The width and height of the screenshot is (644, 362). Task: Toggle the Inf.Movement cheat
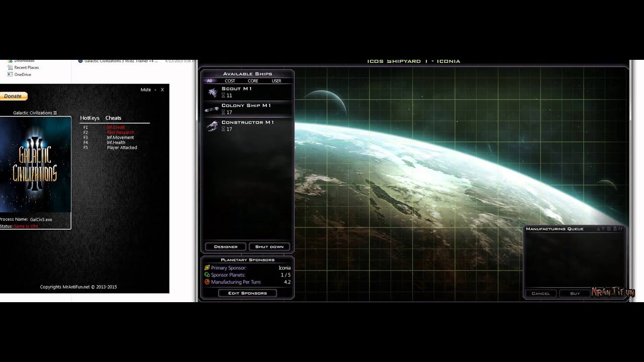click(x=120, y=138)
